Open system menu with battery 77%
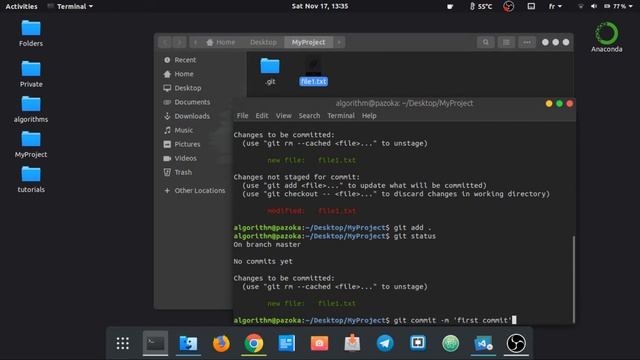Image resolution: width=640 pixels, height=360 pixels. pyautogui.click(x=606, y=6)
